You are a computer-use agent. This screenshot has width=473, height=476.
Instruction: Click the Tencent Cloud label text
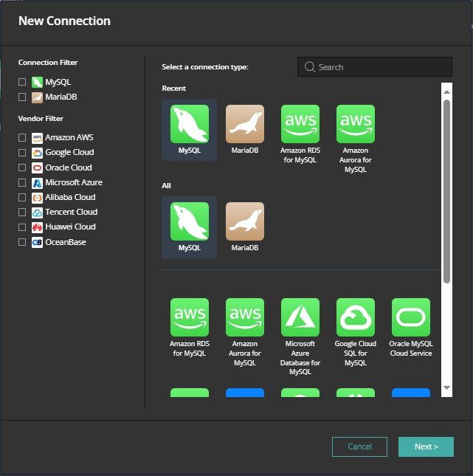(x=72, y=212)
